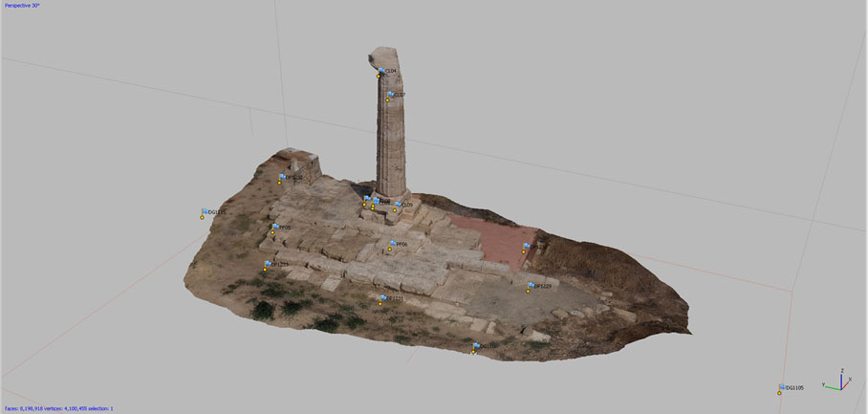Click the DG1231 marker near the vegetation
This screenshot has width=868, height=414.
383,298
